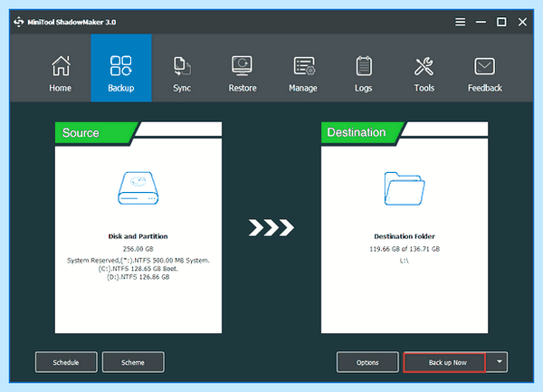Click the 'System Reserved' partition line
This screenshot has height=392, width=543.
138,260
